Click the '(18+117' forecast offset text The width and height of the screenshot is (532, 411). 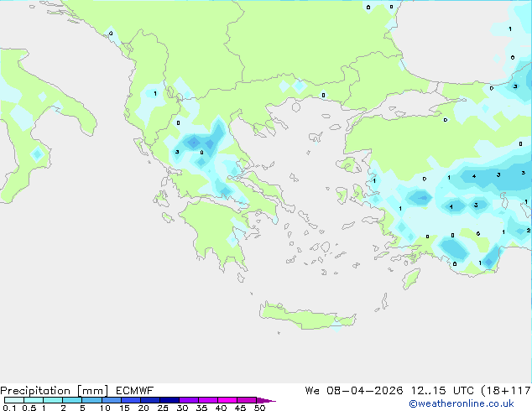click(506, 391)
